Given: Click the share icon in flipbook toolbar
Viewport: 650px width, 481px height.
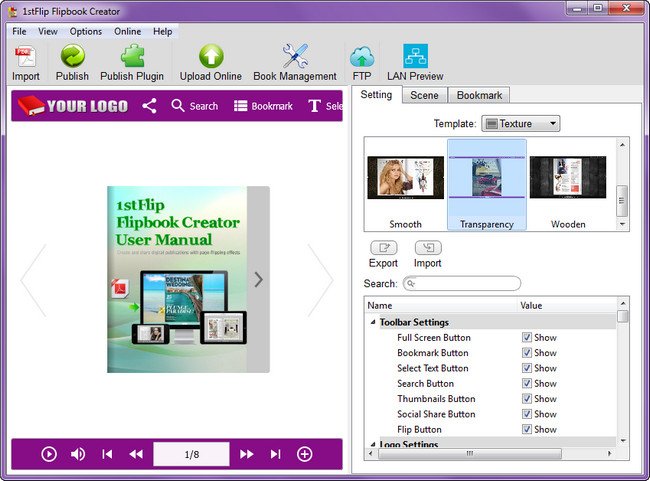Looking at the screenshot, I should point(149,106).
